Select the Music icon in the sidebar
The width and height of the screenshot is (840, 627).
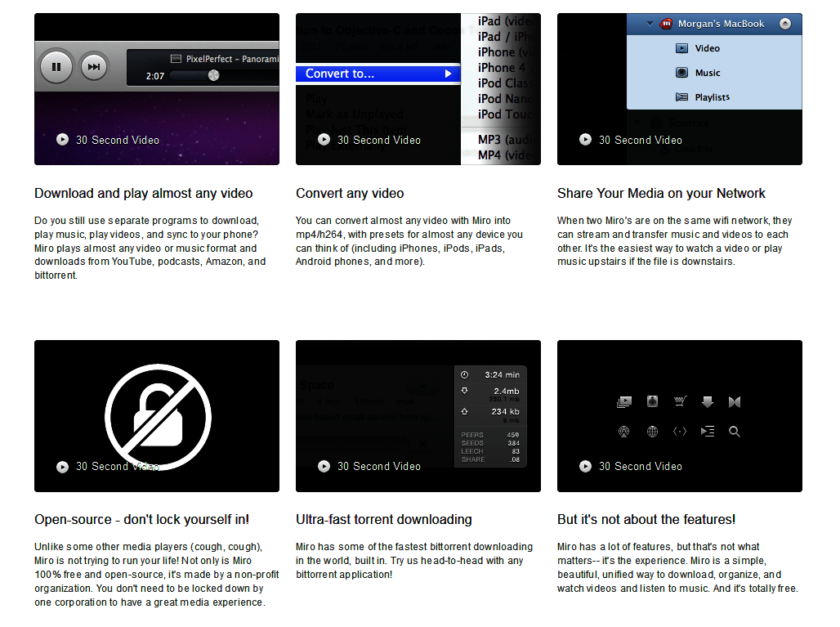(x=681, y=73)
